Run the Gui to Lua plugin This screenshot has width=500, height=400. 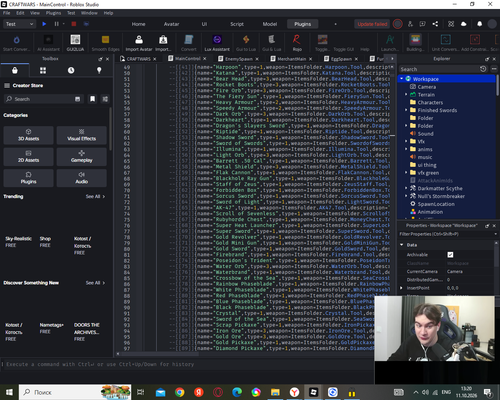tap(246, 43)
